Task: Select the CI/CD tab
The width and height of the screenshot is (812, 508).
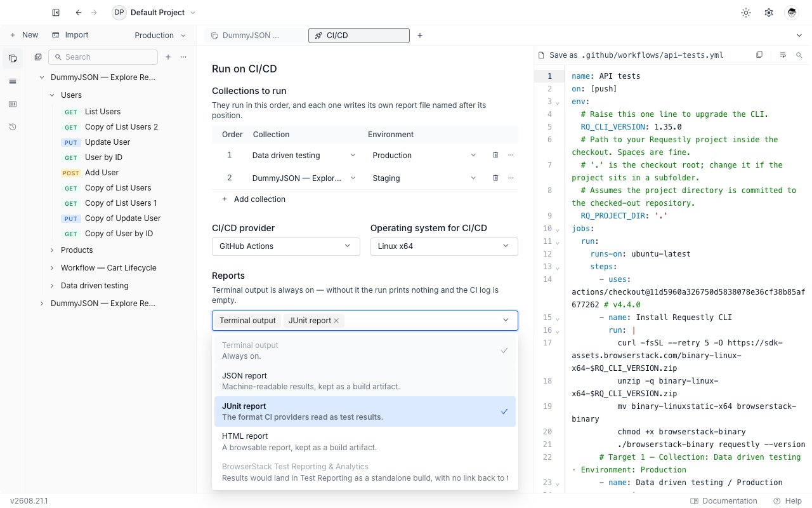Action: [358, 36]
